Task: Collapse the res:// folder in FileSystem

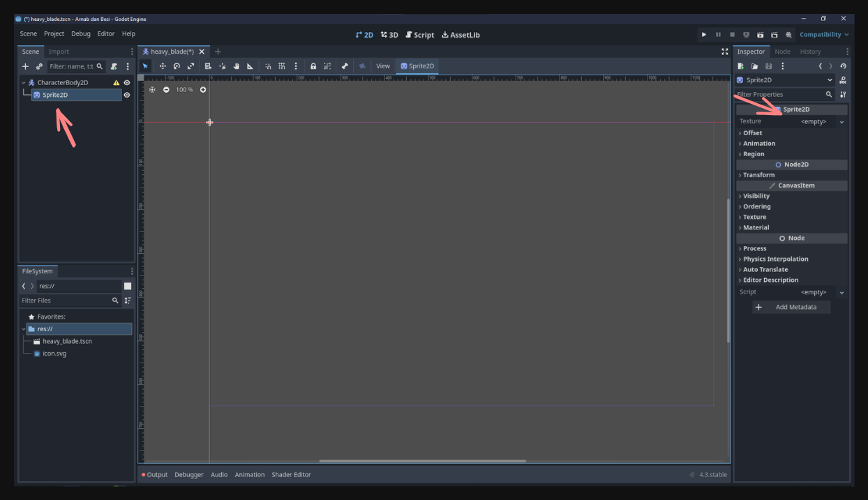Action: click(x=24, y=329)
